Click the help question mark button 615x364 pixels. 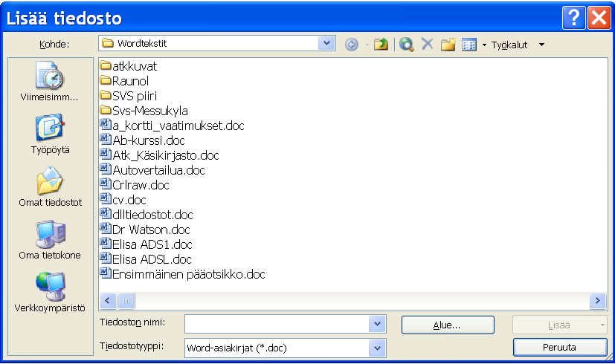pos(573,18)
